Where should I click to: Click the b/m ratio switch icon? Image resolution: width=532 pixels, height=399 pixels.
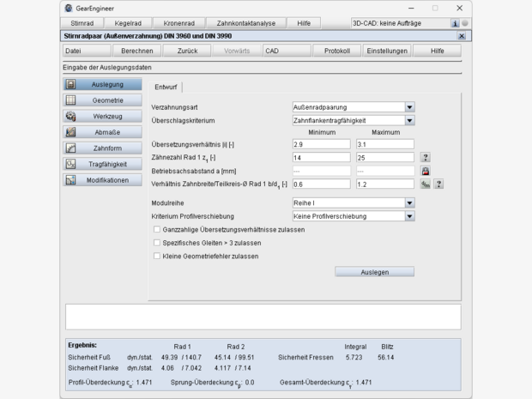(x=425, y=184)
